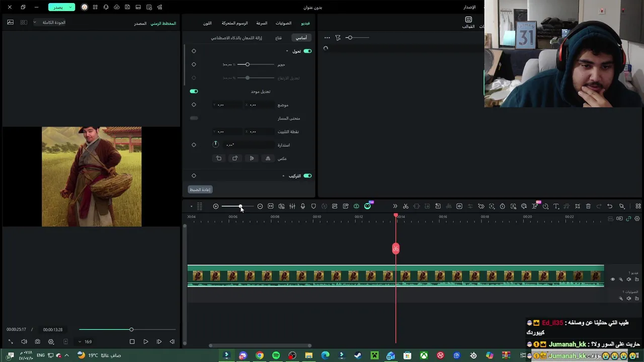Select the text tool icon in timeline toolbar
The height and width of the screenshot is (362, 644).
tap(556, 206)
